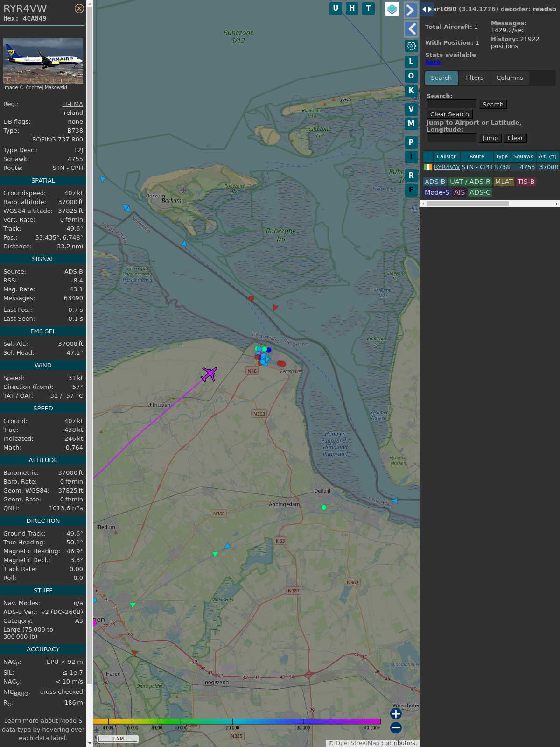Click the Jump to Airport input field
560x747 pixels.
[451, 138]
